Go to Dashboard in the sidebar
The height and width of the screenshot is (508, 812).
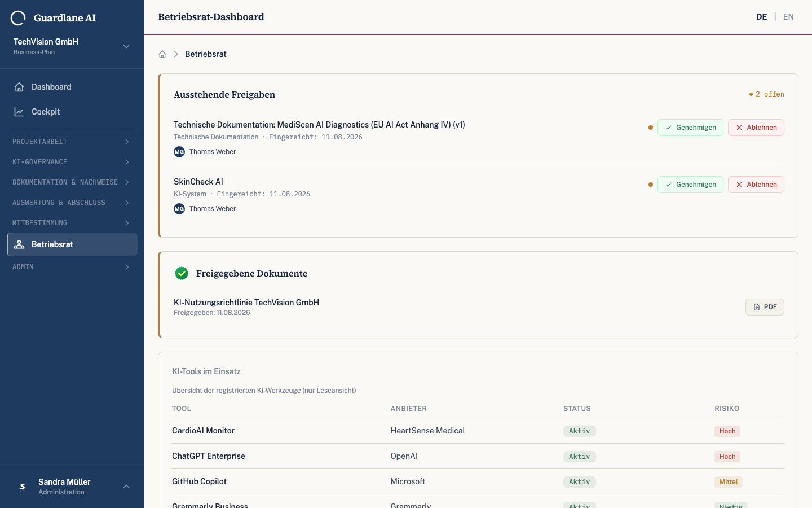(72, 87)
